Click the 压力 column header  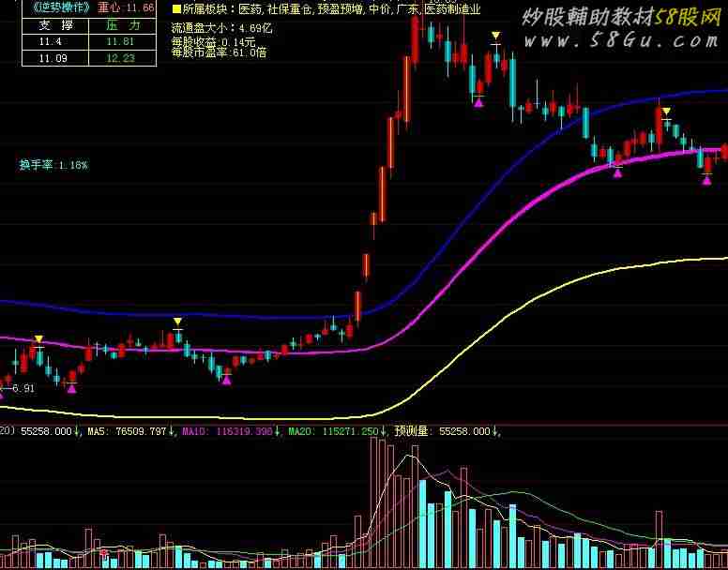coord(123,25)
